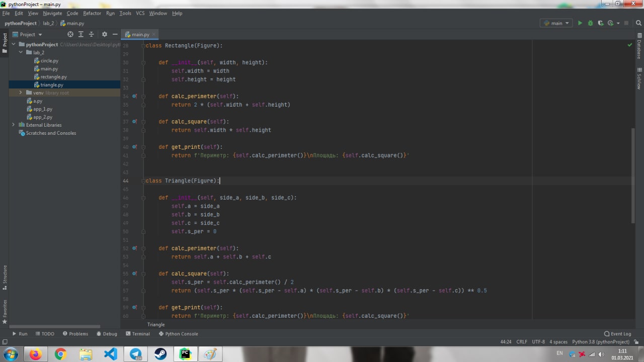Click the Profile run icon

[x=610, y=23]
